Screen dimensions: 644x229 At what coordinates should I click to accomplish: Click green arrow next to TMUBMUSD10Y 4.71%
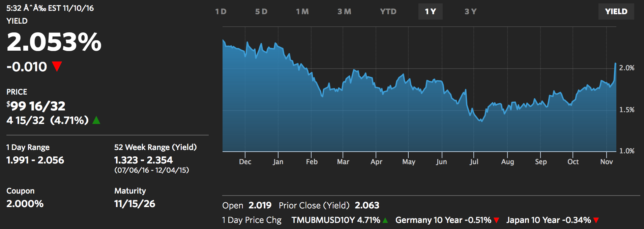[385, 221]
